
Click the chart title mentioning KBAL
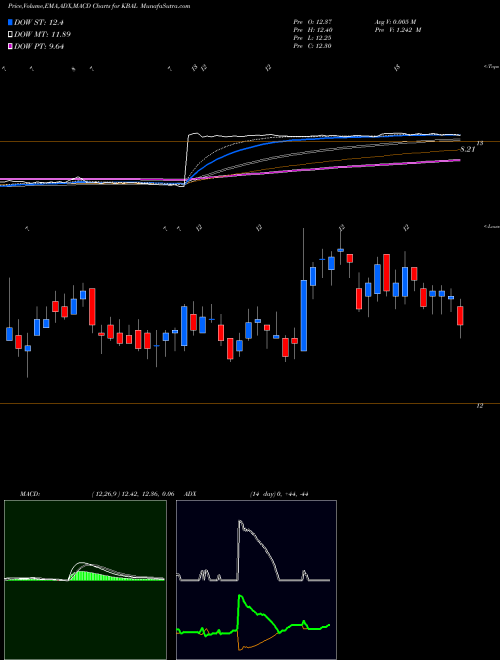(x=99, y=6)
